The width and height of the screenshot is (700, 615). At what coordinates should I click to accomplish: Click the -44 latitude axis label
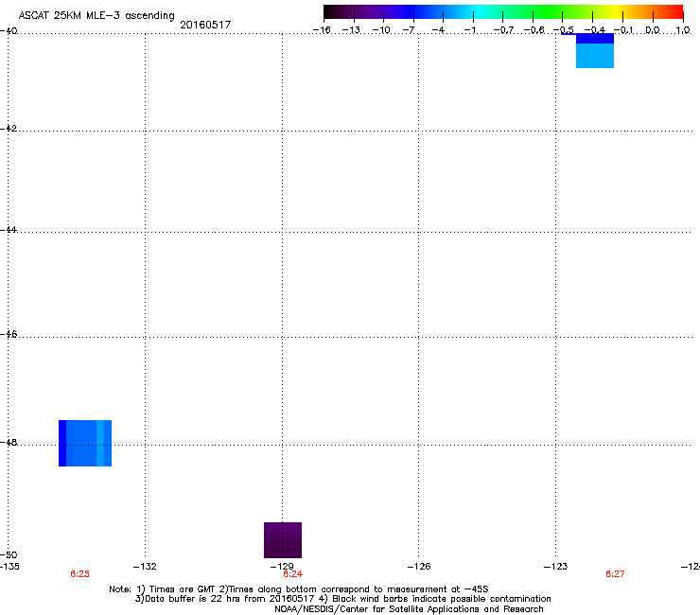(x=9, y=230)
